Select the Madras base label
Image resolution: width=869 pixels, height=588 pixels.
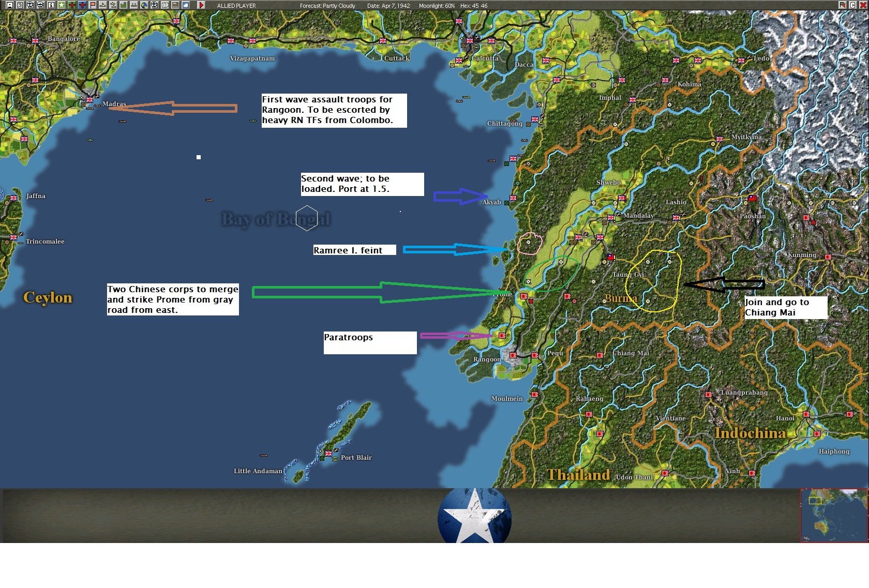(x=114, y=104)
